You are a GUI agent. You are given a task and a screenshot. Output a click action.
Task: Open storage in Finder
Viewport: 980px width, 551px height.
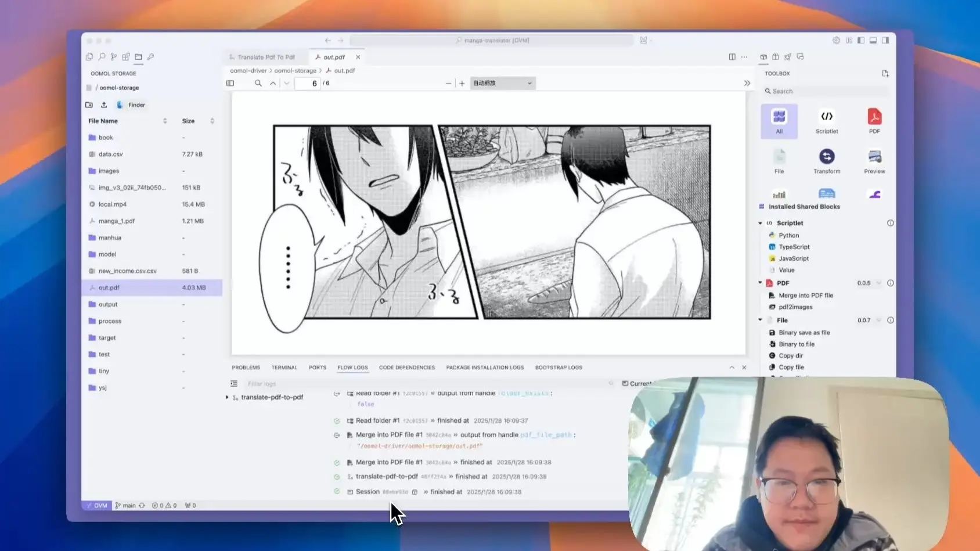(x=131, y=105)
